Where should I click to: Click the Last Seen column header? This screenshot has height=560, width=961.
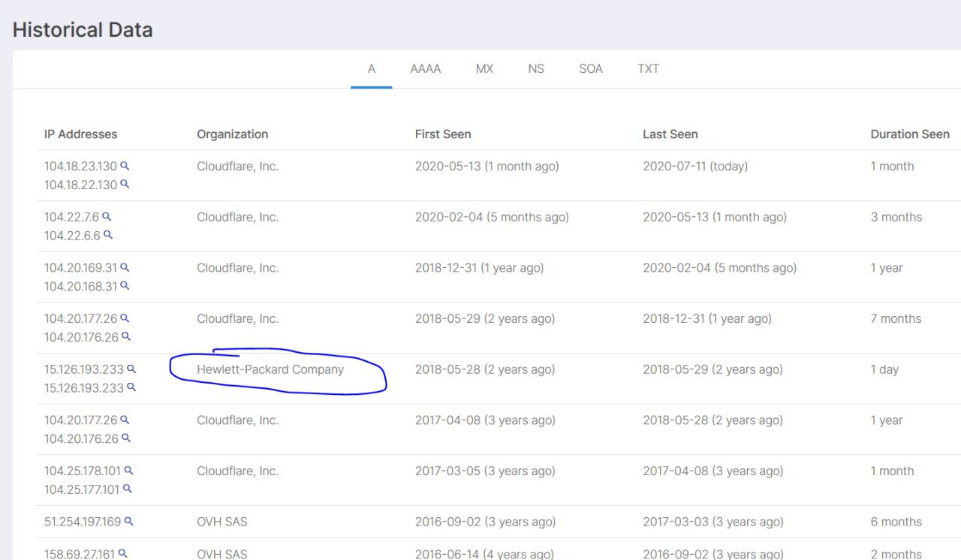click(x=670, y=134)
